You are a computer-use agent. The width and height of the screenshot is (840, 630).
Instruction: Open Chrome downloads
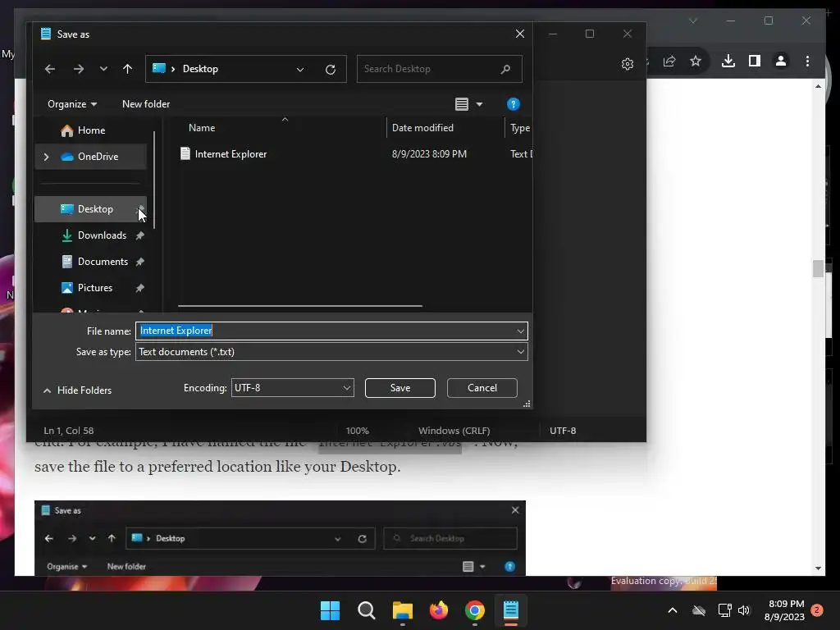pos(728,61)
